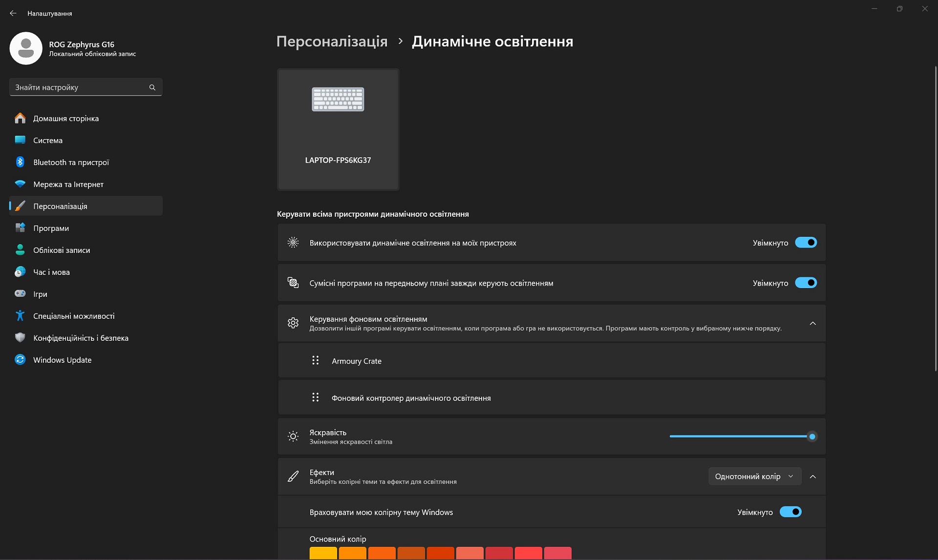The width and height of the screenshot is (938, 560).
Task: Toggle Сумісні програми на передньому плані switch
Action: click(806, 283)
